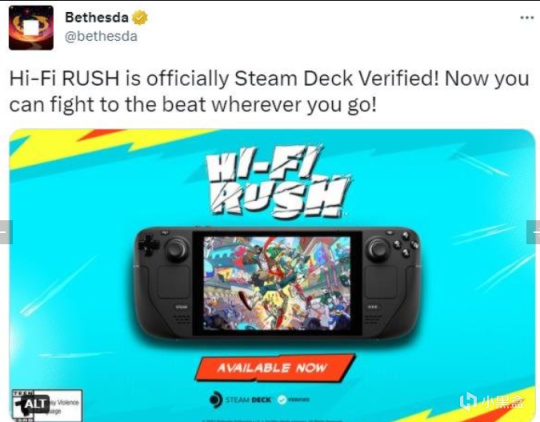Click the Steam Deck D-pad
The height and width of the screenshot is (422, 540).
(x=148, y=245)
